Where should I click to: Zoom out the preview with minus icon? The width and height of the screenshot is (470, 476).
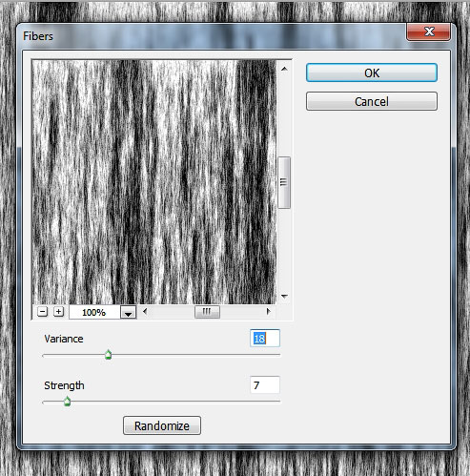[42, 312]
